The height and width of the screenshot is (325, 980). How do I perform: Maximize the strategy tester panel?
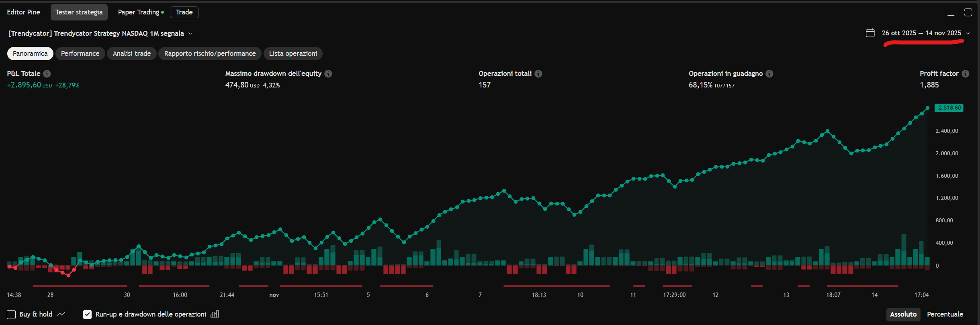click(968, 12)
